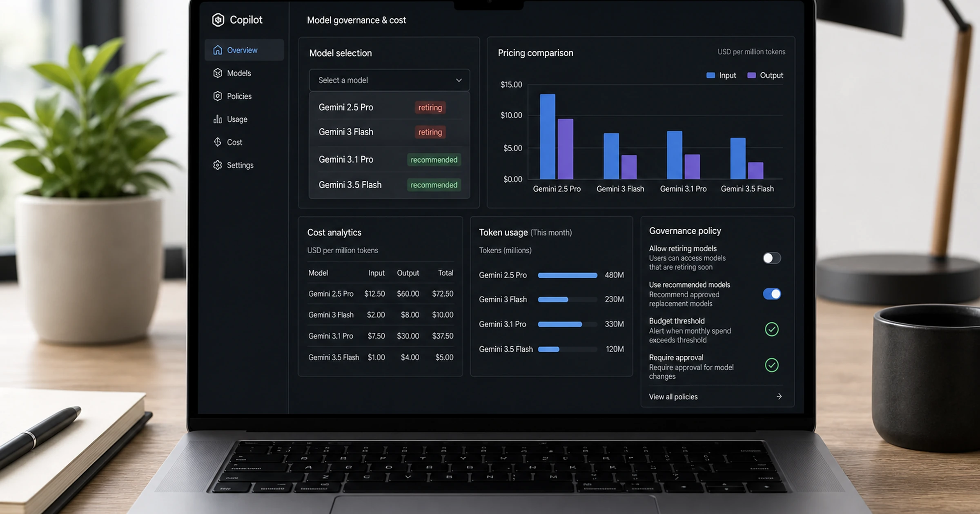Click the Usage bar-chart icon
Screen dimensions: 980x514
pos(218,119)
